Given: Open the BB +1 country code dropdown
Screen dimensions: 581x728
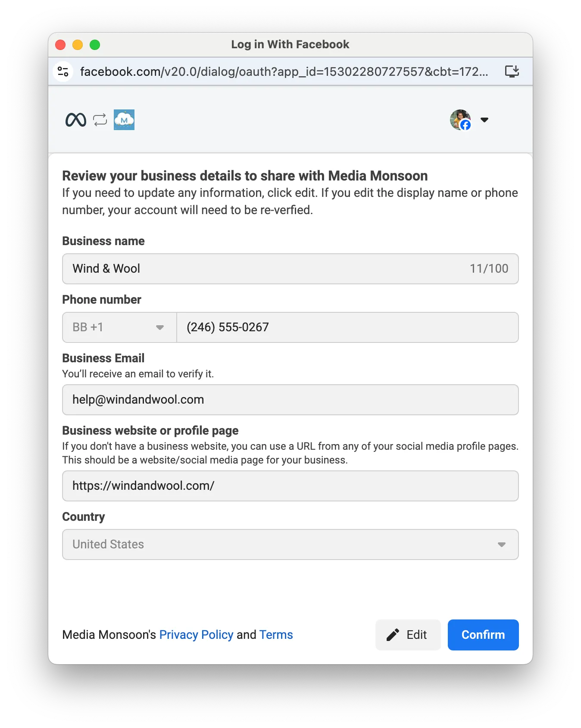Looking at the screenshot, I should click(x=119, y=327).
